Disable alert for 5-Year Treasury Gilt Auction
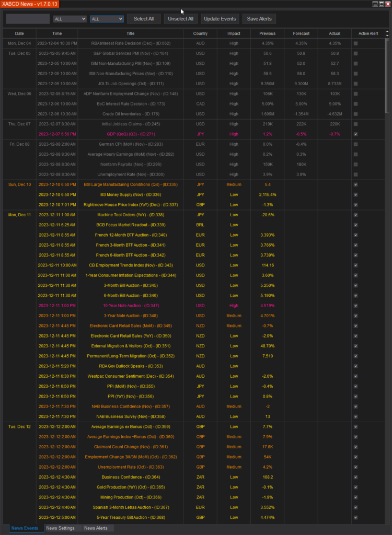This screenshot has width=392, height=535. (355, 517)
